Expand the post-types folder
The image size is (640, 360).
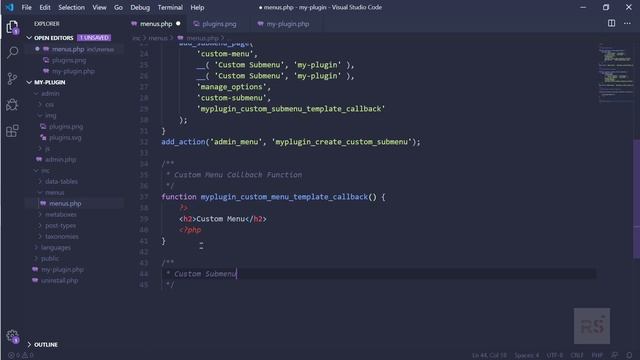pos(60,225)
